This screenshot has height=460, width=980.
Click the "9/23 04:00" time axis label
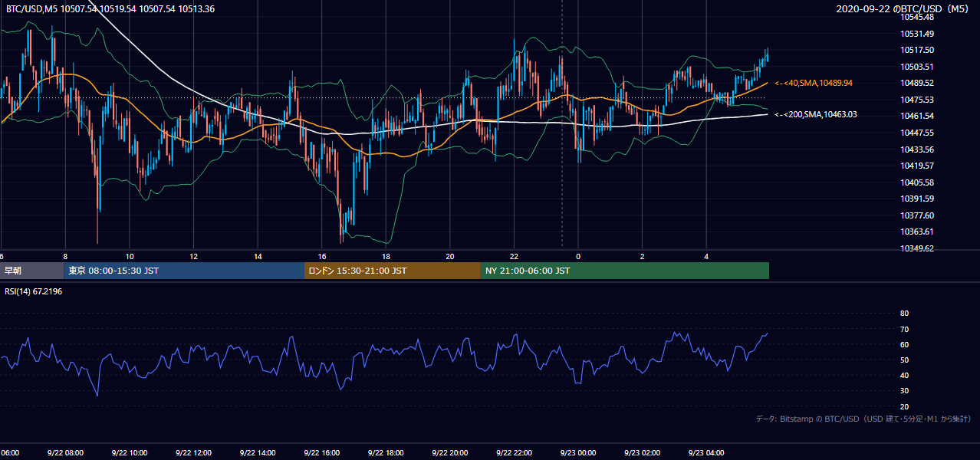pos(706,453)
